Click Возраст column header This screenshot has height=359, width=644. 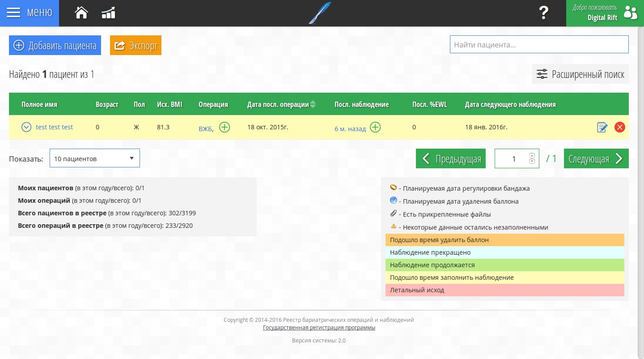point(107,104)
